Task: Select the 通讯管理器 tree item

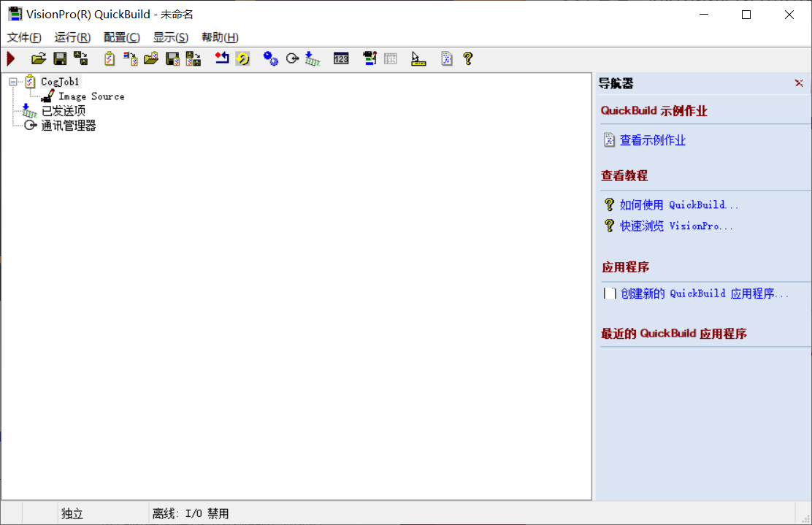Action: tap(69, 126)
